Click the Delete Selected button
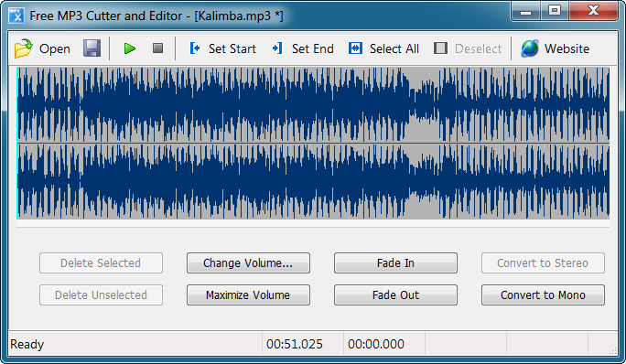Viewport: 626px width, 364px height. 101,263
